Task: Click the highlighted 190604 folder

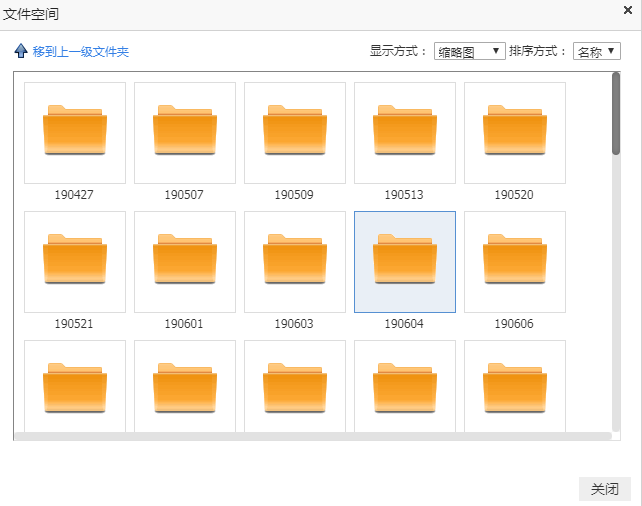Action: coord(405,261)
